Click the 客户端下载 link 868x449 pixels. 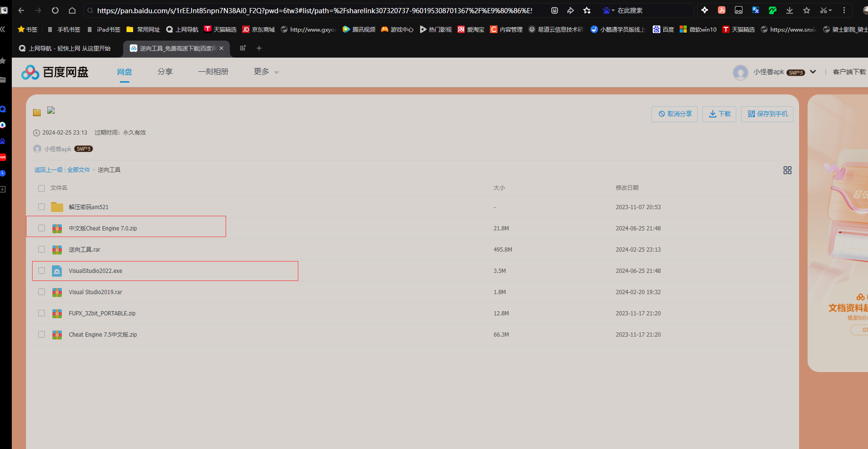849,72
